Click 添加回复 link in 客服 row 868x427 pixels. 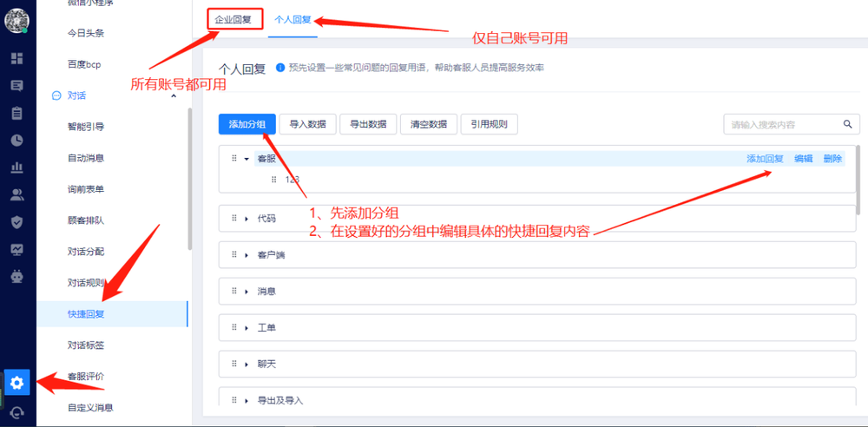tap(765, 159)
